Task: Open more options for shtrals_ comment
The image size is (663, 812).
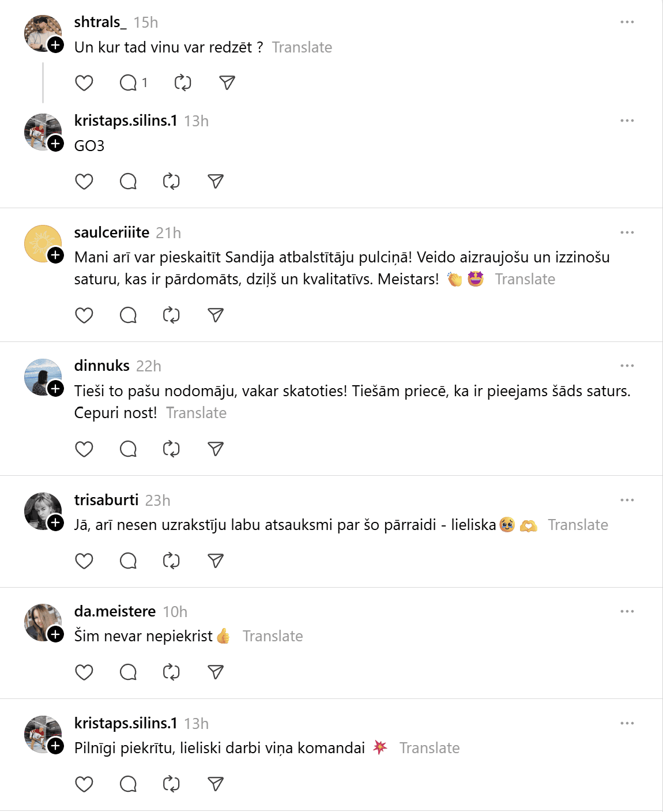Action: (627, 22)
